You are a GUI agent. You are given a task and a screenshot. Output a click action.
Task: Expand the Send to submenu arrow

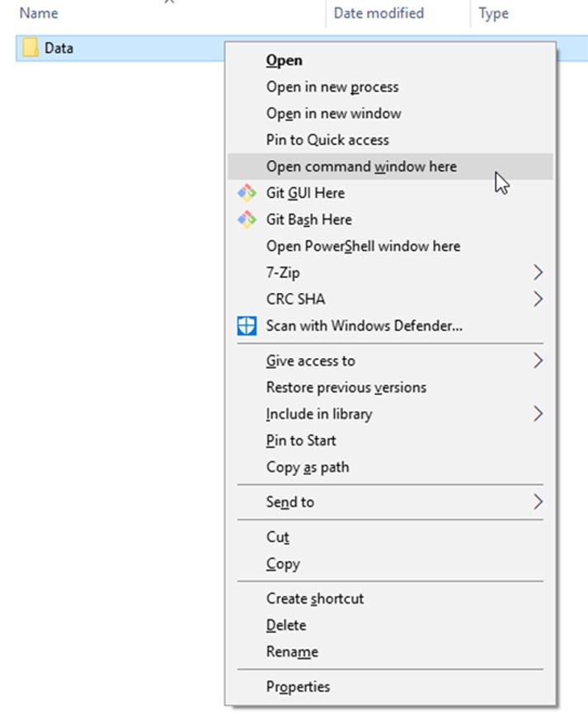pyautogui.click(x=538, y=502)
